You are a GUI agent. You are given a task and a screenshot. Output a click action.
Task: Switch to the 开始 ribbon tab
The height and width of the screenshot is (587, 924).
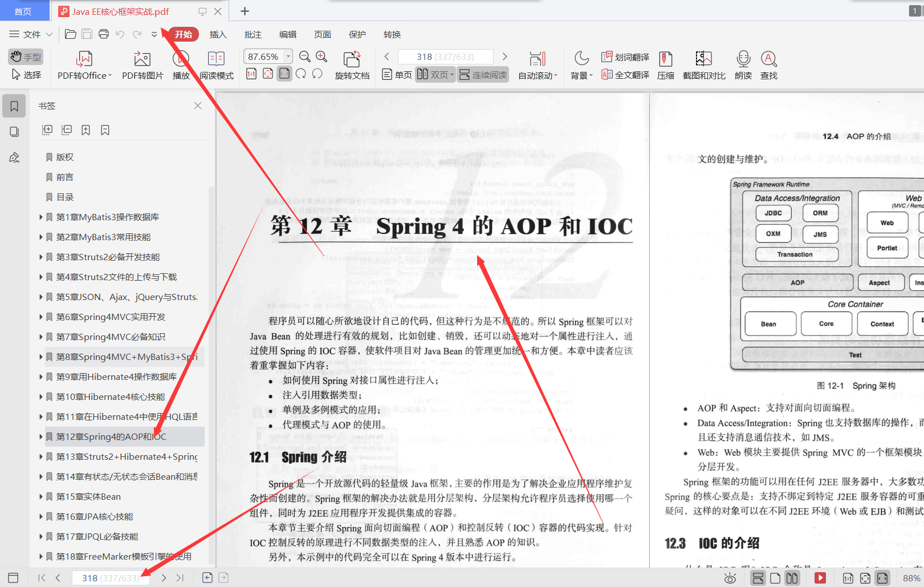point(184,34)
